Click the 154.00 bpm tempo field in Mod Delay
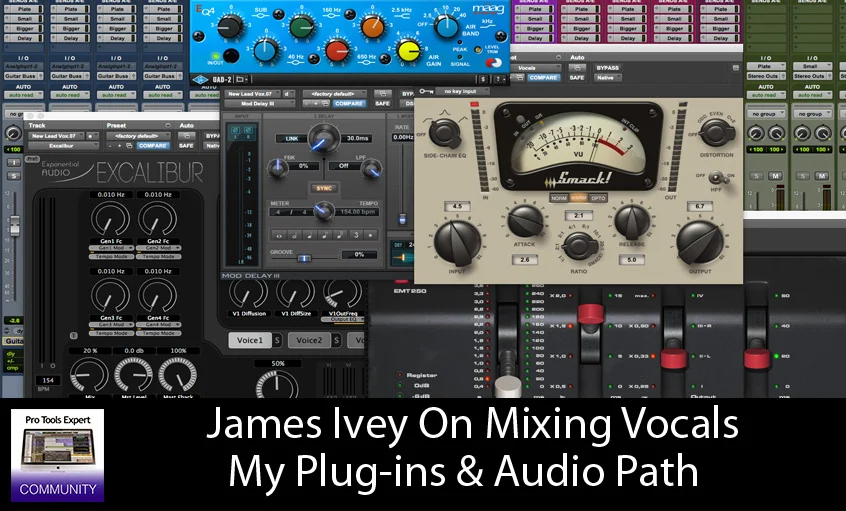 pyautogui.click(x=358, y=212)
